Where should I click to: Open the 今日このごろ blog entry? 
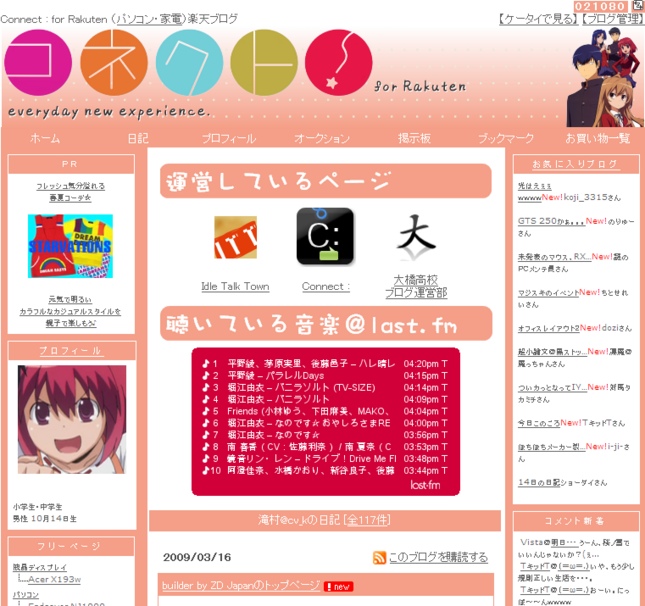(x=539, y=423)
